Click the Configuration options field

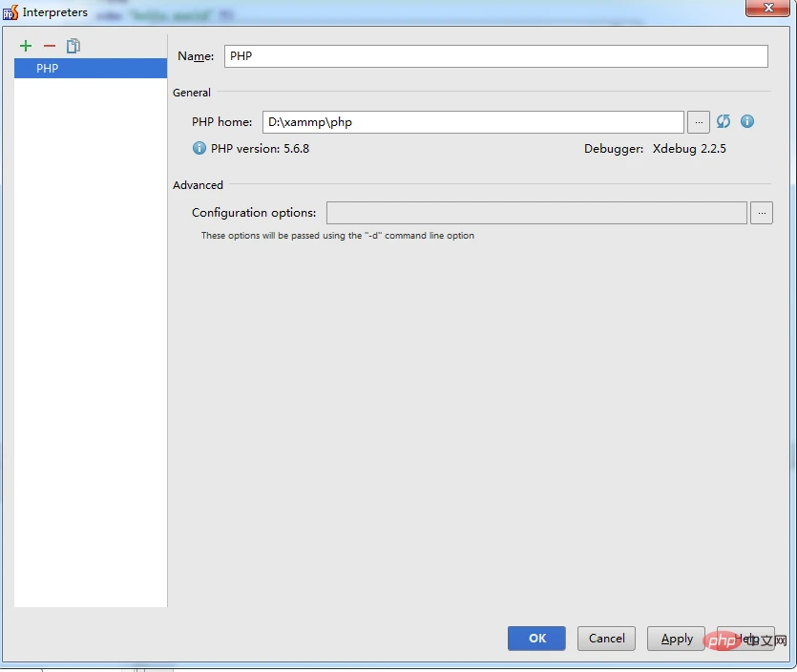pyautogui.click(x=535, y=213)
